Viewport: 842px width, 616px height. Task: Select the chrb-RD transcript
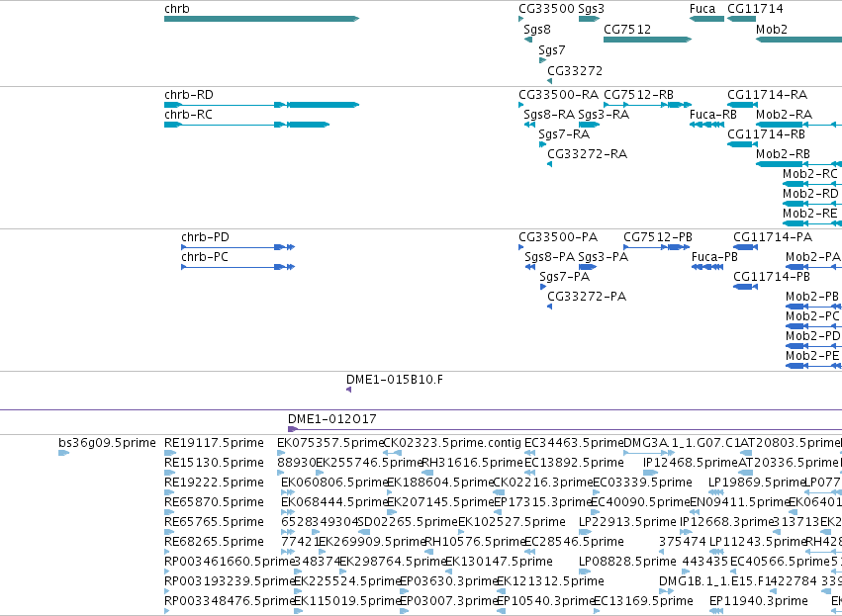(x=261, y=105)
